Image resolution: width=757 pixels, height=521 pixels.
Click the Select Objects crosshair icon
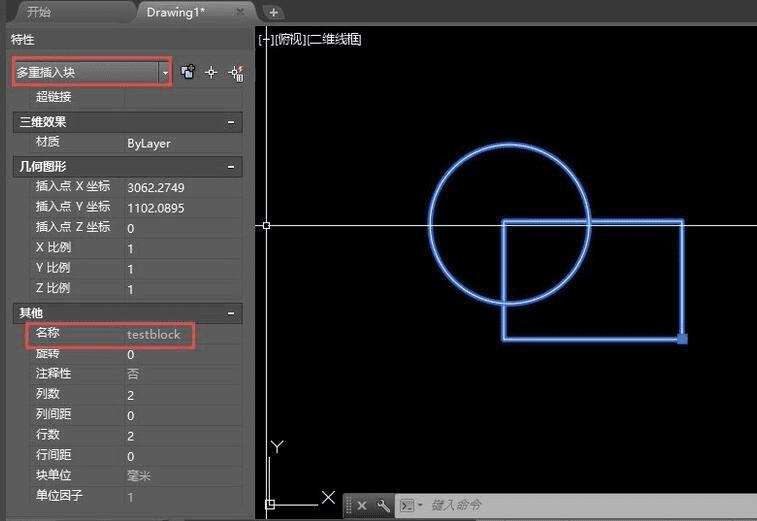click(211, 72)
